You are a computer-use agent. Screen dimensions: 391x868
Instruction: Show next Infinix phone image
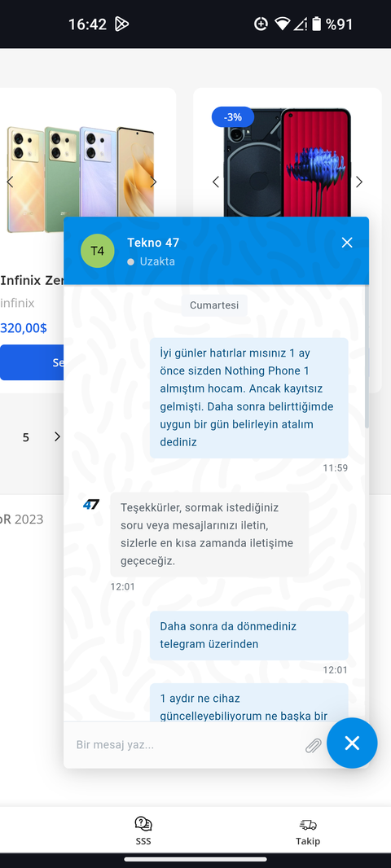(x=153, y=182)
